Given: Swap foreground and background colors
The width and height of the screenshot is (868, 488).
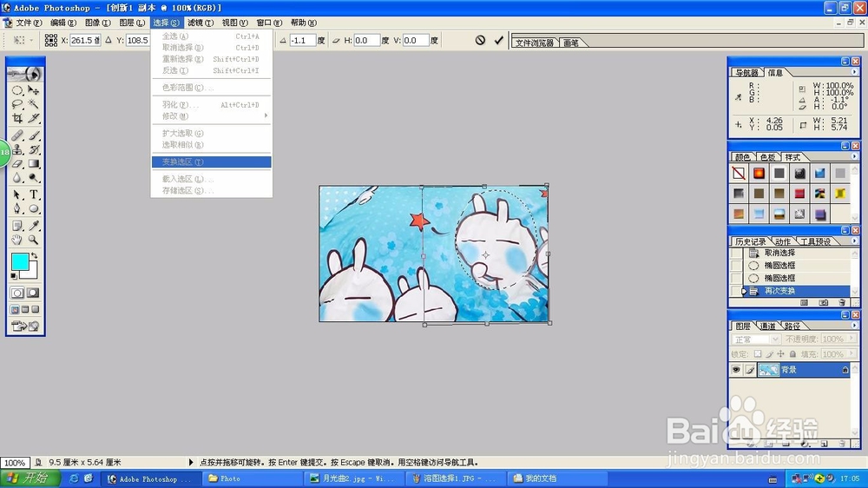Looking at the screenshot, I should pos(35,255).
